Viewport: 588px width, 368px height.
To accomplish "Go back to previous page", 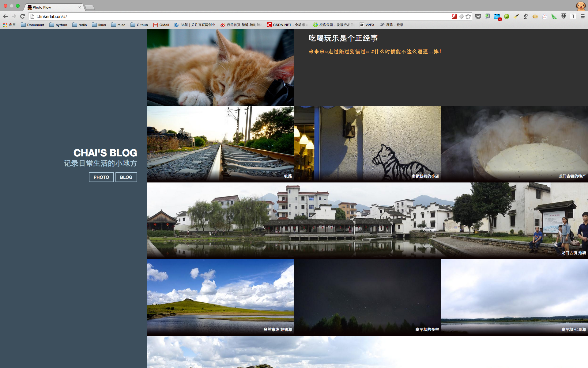I will 5,17.
